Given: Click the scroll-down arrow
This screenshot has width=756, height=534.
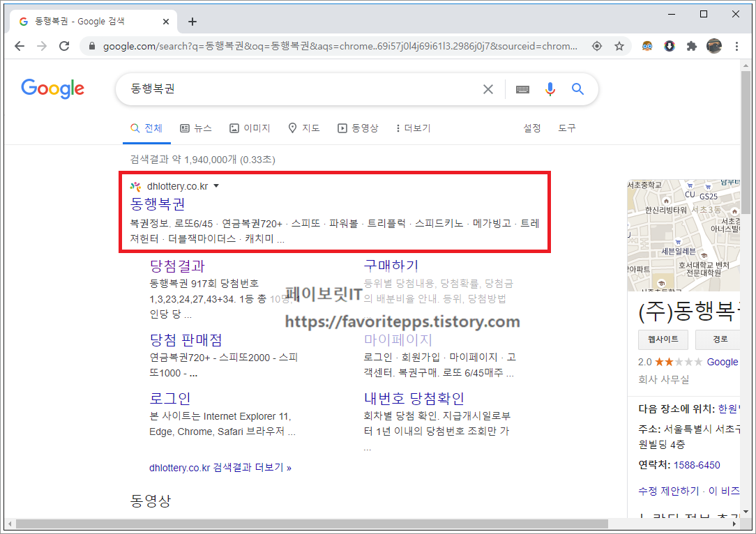Looking at the screenshot, I should pyautogui.click(x=746, y=512).
